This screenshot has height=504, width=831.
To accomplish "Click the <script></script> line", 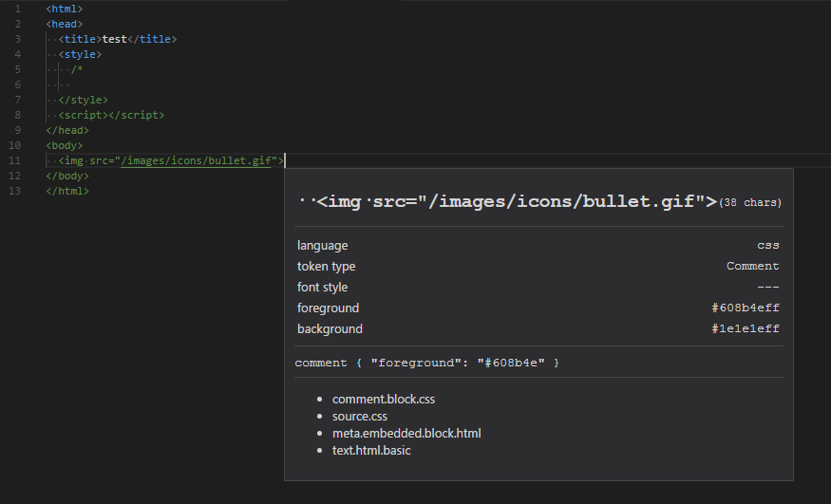I will [111, 115].
